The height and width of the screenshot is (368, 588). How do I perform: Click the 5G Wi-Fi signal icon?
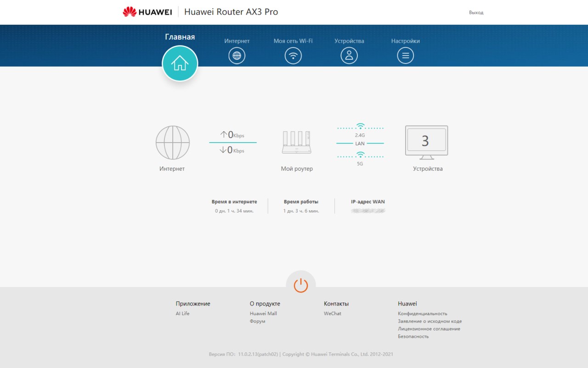pos(360,155)
